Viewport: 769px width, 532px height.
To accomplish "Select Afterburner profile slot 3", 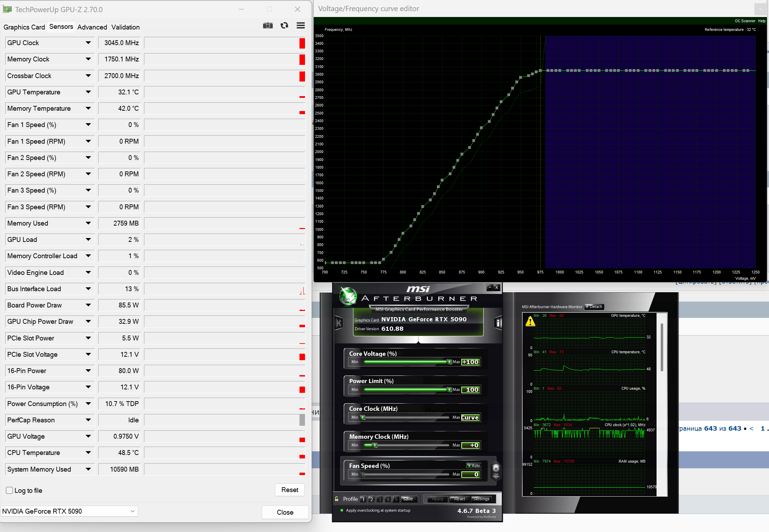I will (x=380, y=499).
